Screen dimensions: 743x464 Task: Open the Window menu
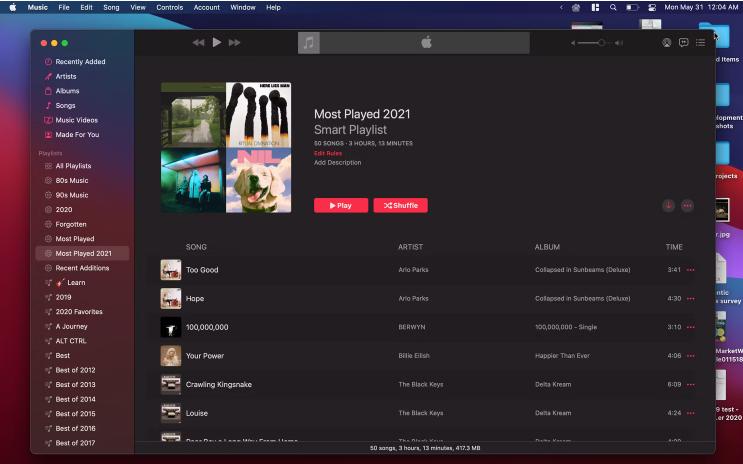point(243,8)
